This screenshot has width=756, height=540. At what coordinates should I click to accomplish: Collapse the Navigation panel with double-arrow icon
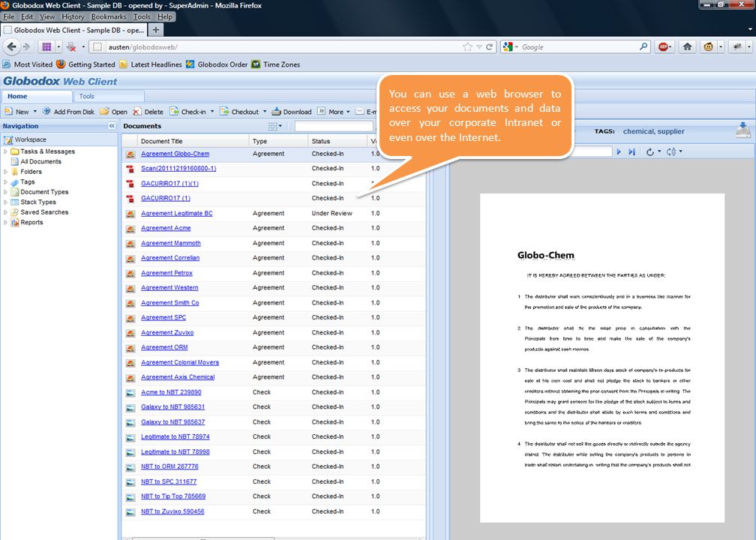click(112, 126)
